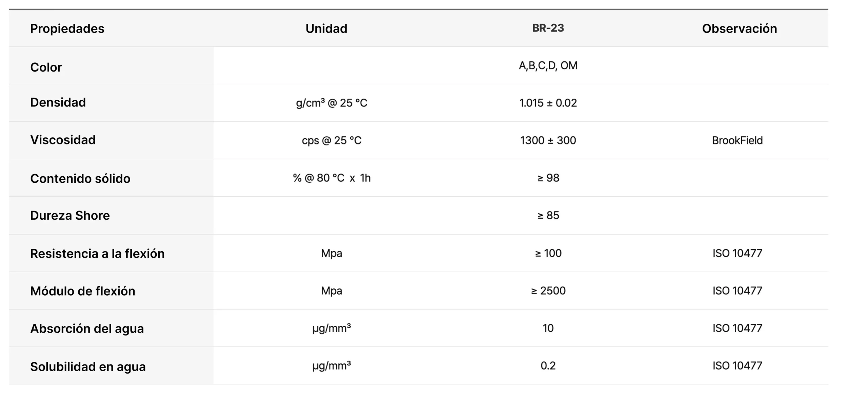Select the Resistencia a la flexión label
The width and height of the screenshot is (868, 415).
pyautogui.click(x=97, y=254)
